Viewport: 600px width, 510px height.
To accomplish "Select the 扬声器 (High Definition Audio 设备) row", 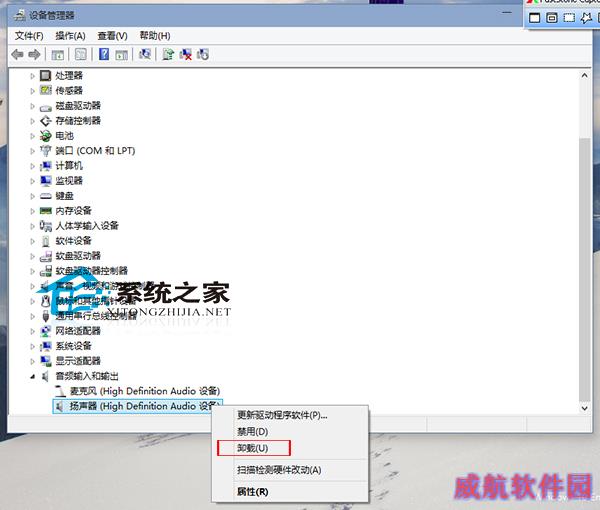I will coord(137,406).
